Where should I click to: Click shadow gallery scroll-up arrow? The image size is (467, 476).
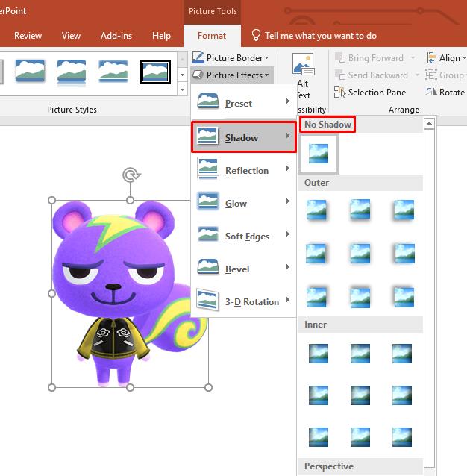click(x=429, y=124)
